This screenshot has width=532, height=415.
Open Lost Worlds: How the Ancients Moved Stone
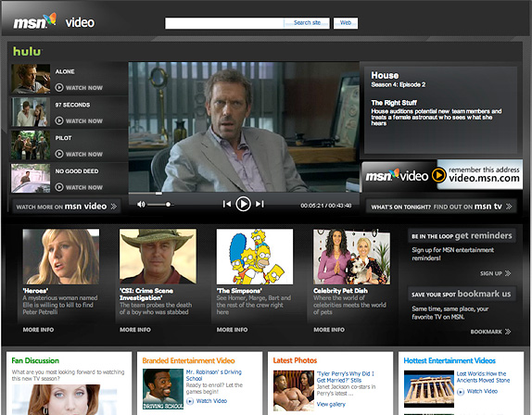[483, 377]
